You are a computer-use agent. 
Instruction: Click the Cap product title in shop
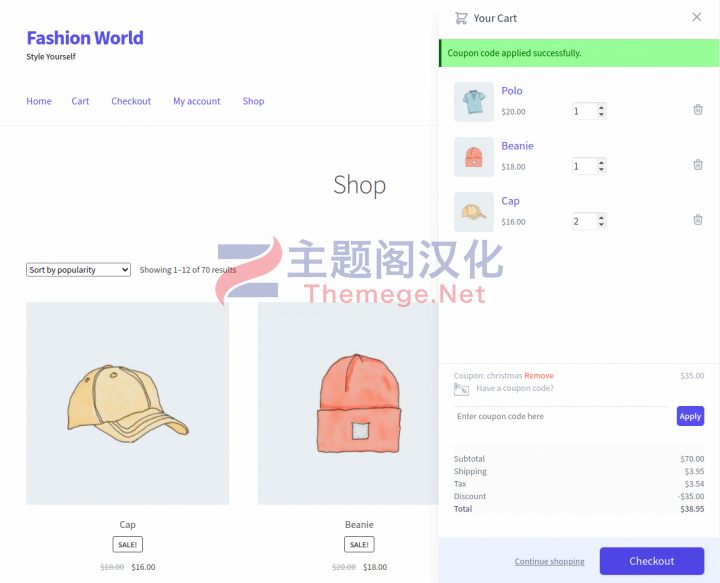point(128,524)
